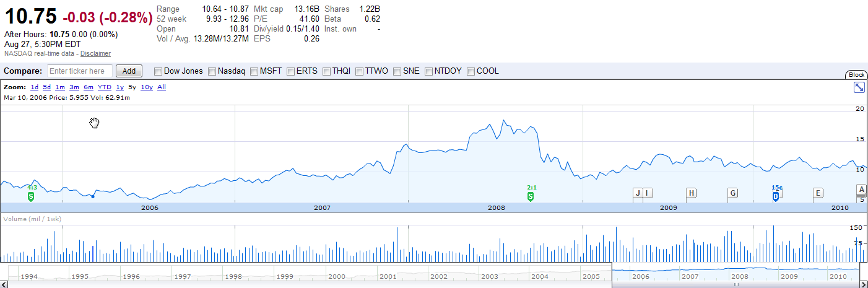Click the fullscreen expand chart icon

pos(859,88)
